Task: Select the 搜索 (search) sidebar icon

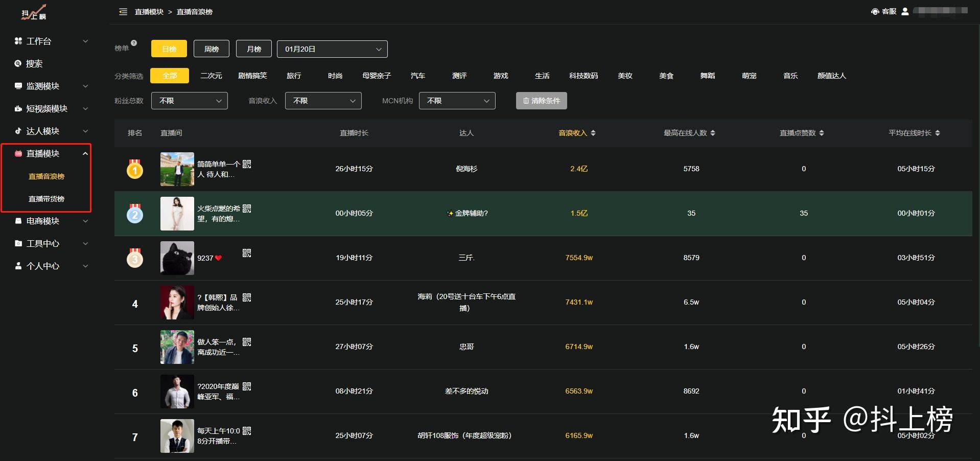Action: point(17,63)
